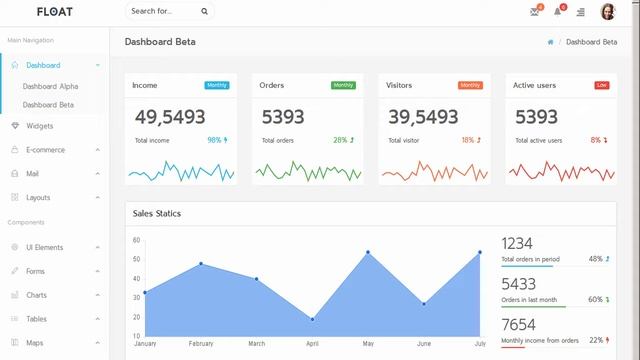Click the 28% orders up arrow icon
640x360 pixels.
point(352,140)
